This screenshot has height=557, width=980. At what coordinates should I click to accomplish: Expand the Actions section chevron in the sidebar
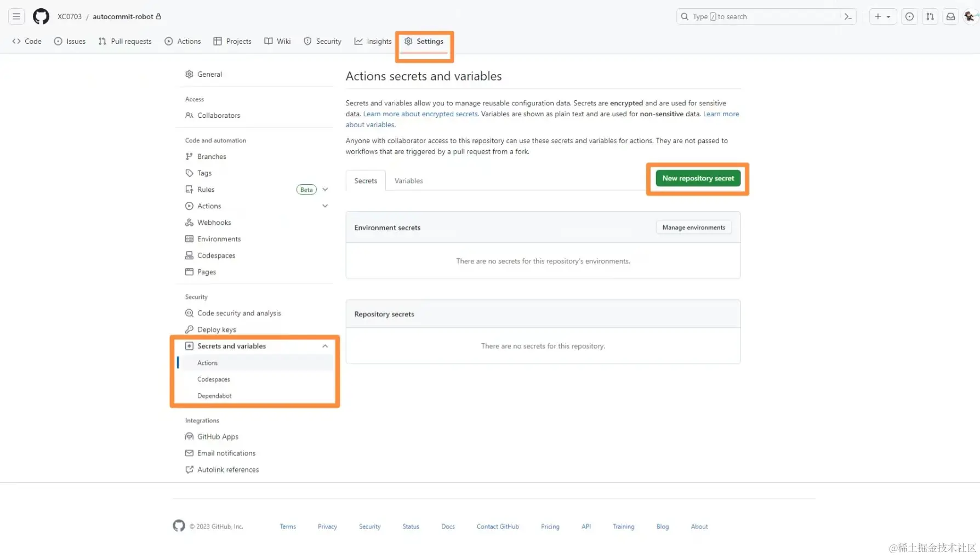coord(325,206)
